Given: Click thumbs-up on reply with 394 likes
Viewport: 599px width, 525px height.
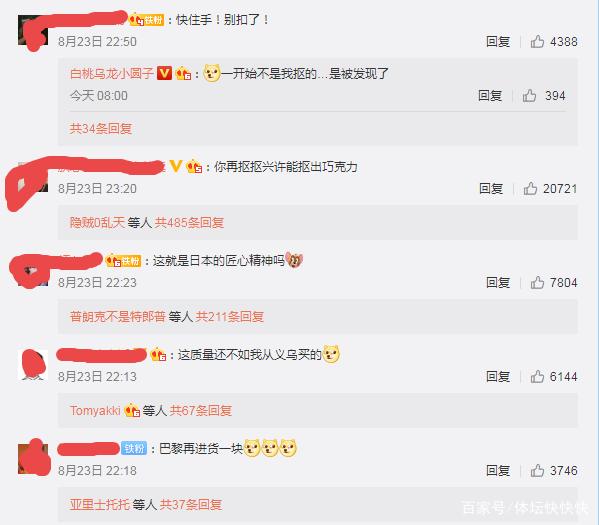Looking at the screenshot, I should click(x=529, y=96).
